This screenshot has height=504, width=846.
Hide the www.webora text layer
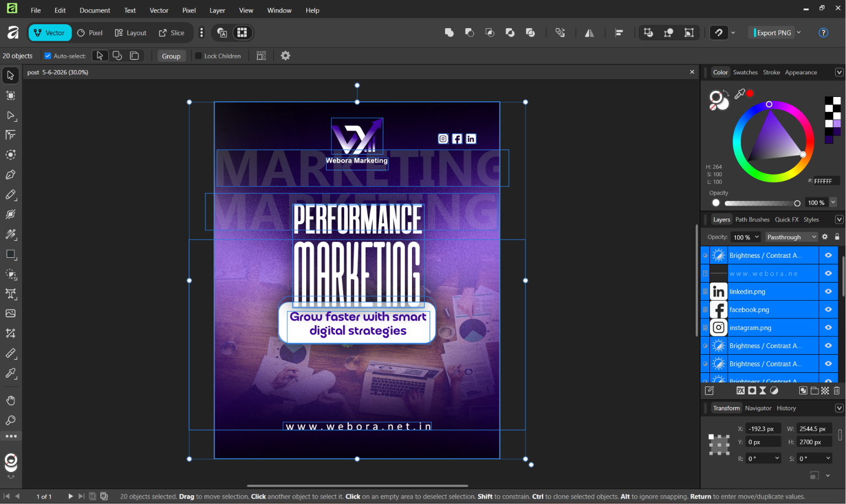click(x=828, y=273)
